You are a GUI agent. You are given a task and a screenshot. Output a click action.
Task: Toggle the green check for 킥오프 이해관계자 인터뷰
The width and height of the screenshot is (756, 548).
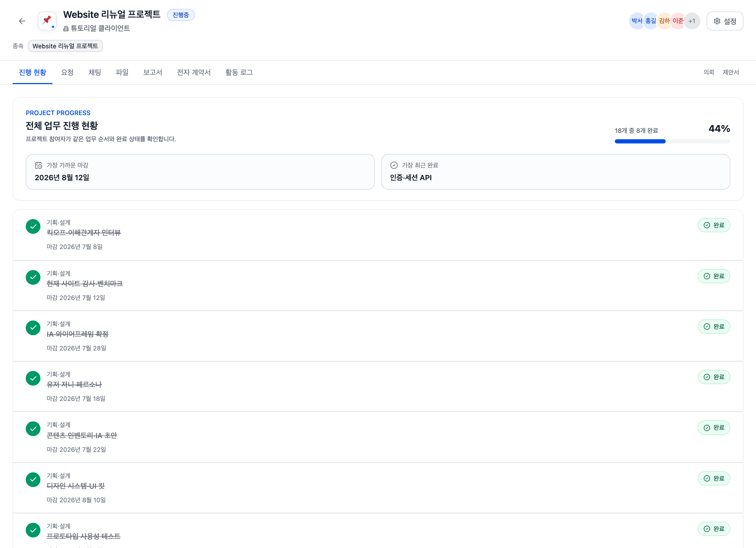tap(33, 226)
